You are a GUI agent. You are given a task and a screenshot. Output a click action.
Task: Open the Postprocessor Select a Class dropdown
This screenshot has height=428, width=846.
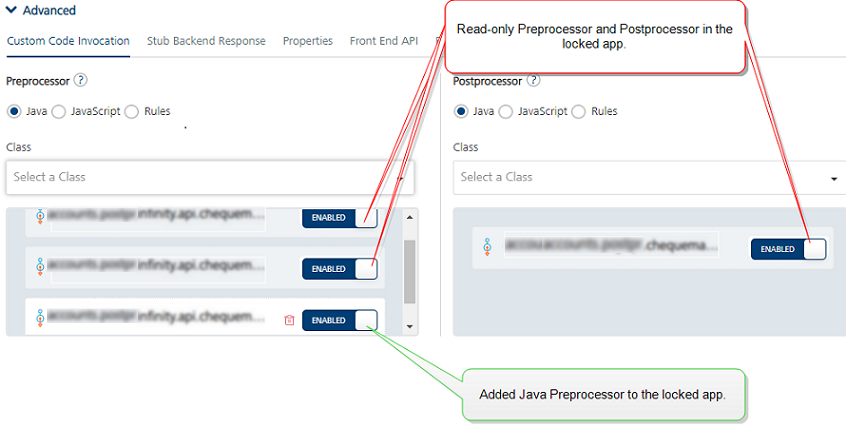(x=648, y=177)
